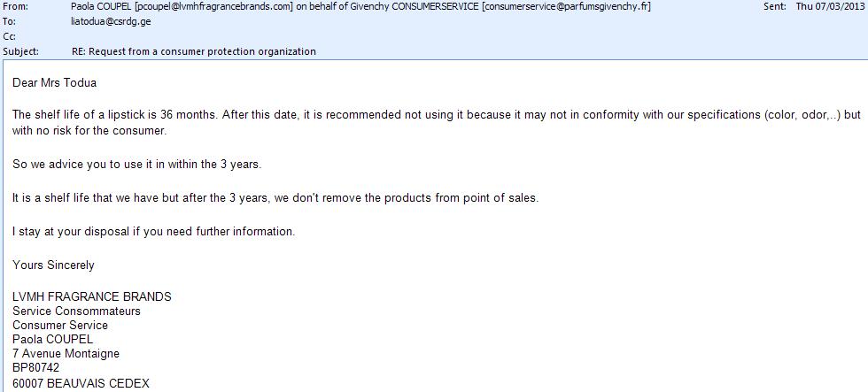Click the 60007 BEAUVAIS CEDEX line

pyautogui.click(x=81, y=382)
